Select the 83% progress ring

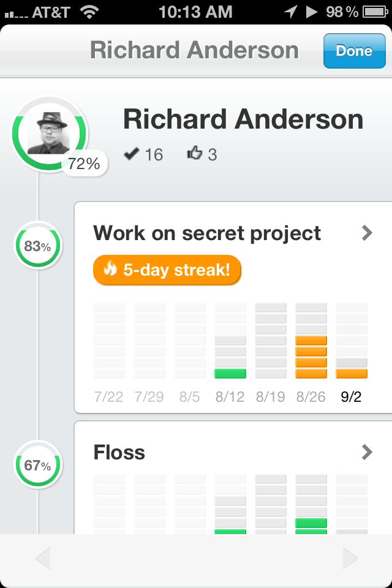pos(38,246)
